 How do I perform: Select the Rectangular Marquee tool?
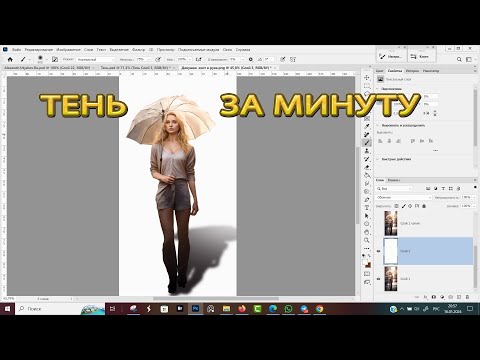click(x=367, y=86)
